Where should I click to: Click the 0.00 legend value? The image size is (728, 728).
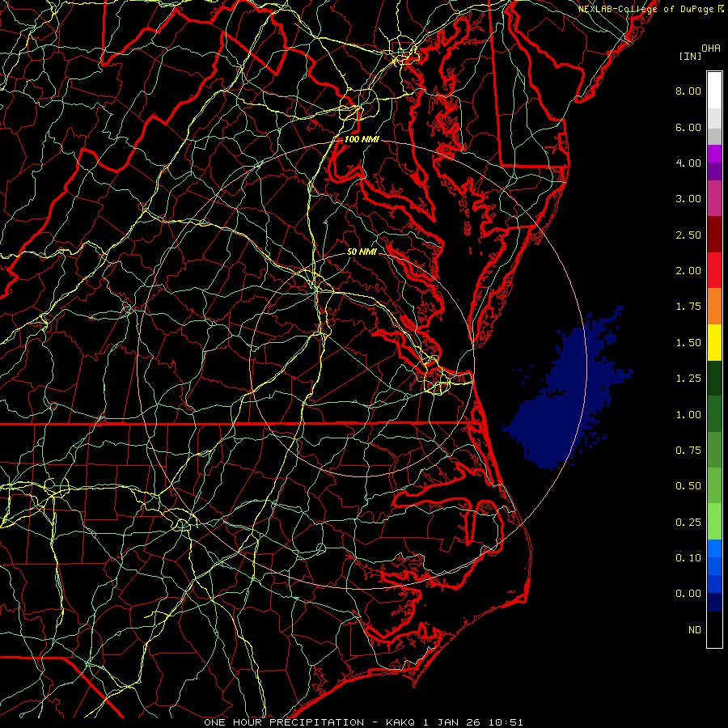point(688,594)
